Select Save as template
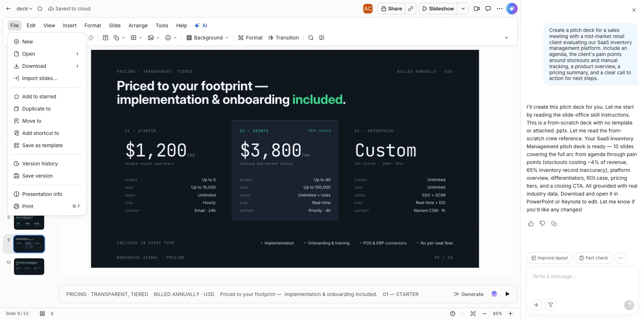The image size is (644, 319). click(x=47, y=145)
